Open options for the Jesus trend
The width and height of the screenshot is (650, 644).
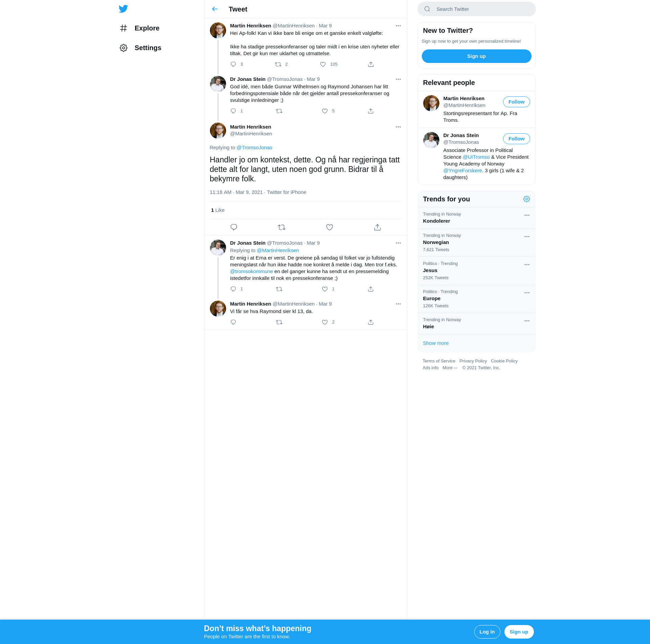pos(527,265)
